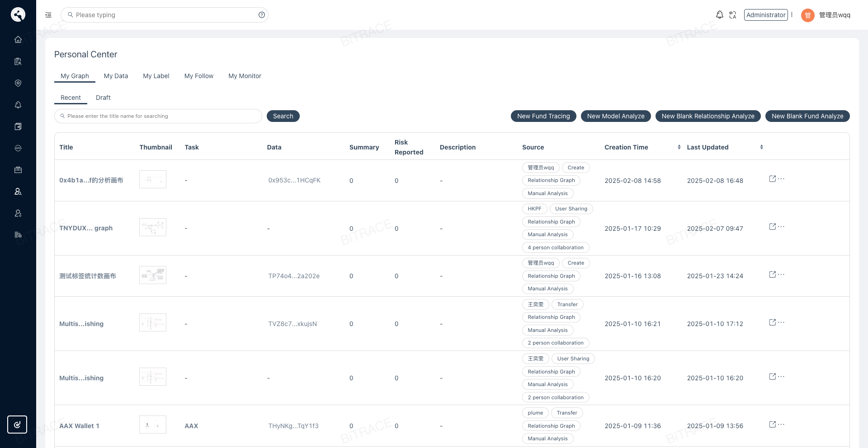Click the New Model Analyze button

(x=616, y=116)
